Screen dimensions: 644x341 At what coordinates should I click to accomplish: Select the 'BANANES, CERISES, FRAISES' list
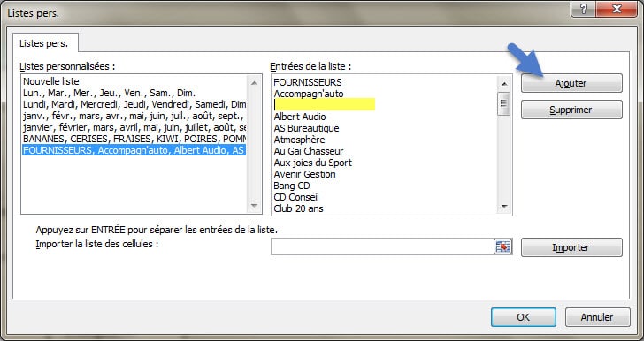click(134, 139)
